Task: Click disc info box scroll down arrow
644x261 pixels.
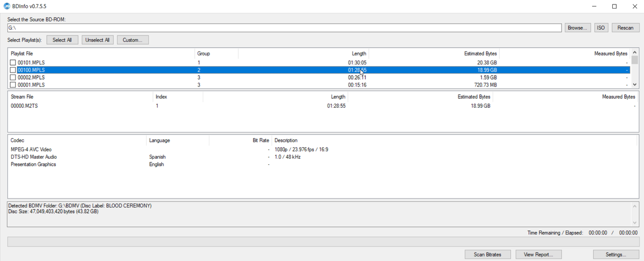Action: pyautogui.click(x=634, y=222)
